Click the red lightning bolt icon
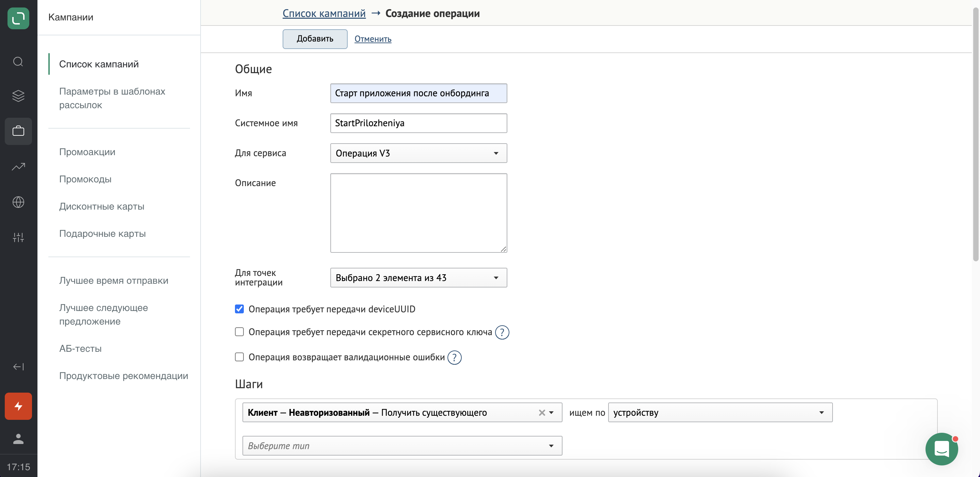Image resolution: width=980 pixels, height=477 pixels. (18, 406)
